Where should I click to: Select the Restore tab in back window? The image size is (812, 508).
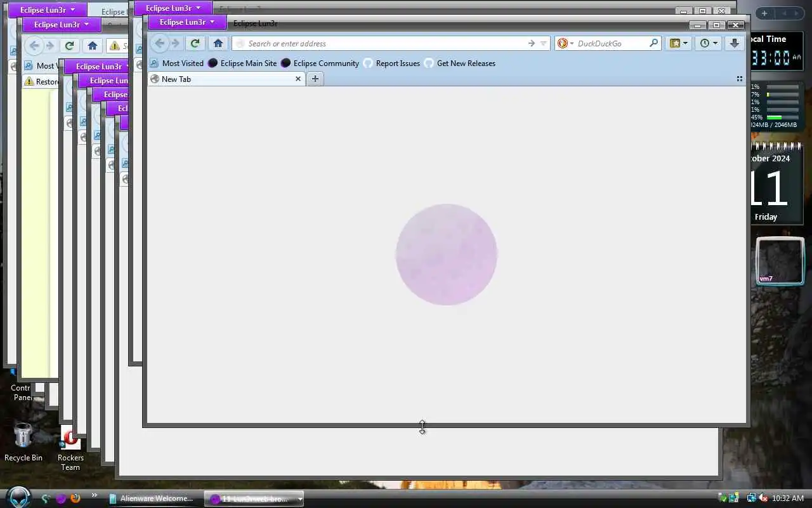(x=41, y=81)
